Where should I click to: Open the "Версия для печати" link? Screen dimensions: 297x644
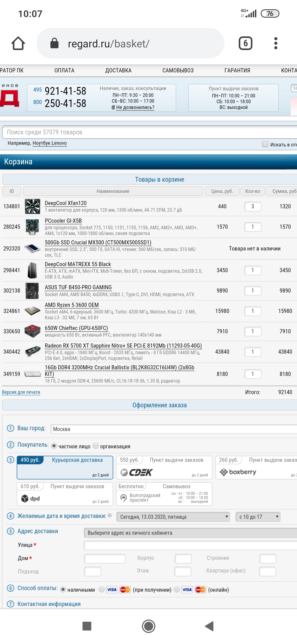(x=21, y=392)
